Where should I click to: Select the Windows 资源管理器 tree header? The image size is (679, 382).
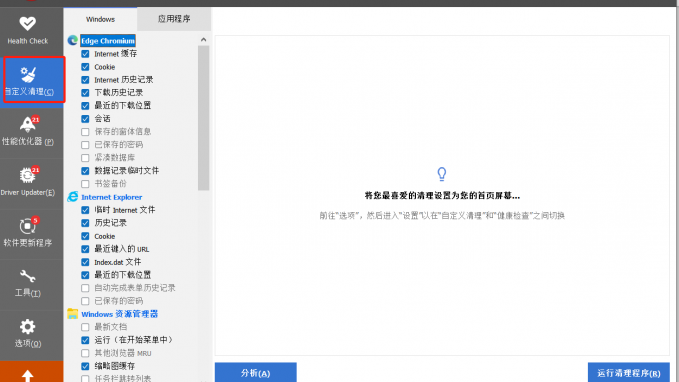click(x=120, y=314)
